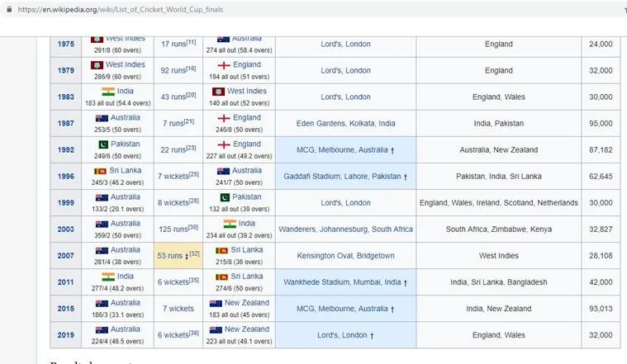Click the Pakistan flag in 1992 row

103,144
